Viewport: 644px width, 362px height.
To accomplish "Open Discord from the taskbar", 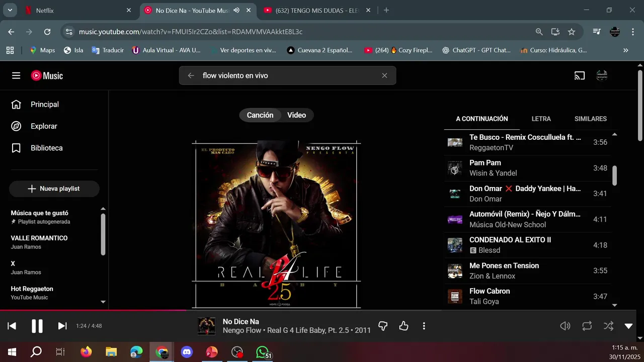I will 187,352.
